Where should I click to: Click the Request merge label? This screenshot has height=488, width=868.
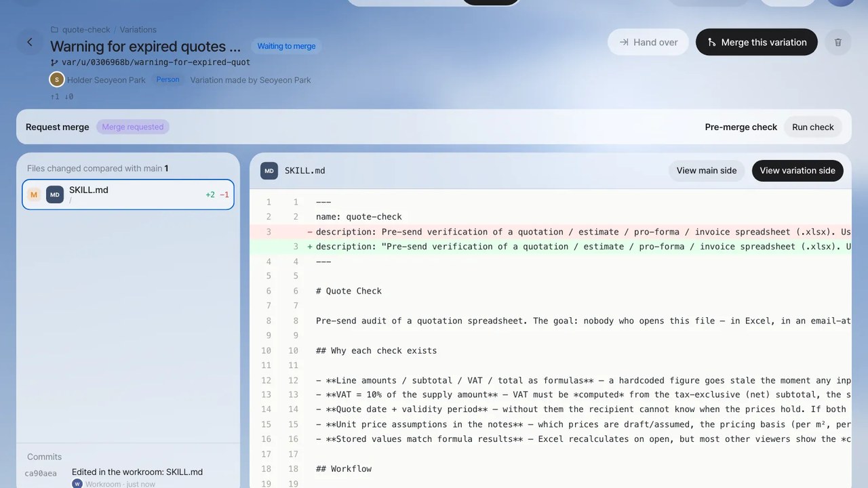(57, 127)
